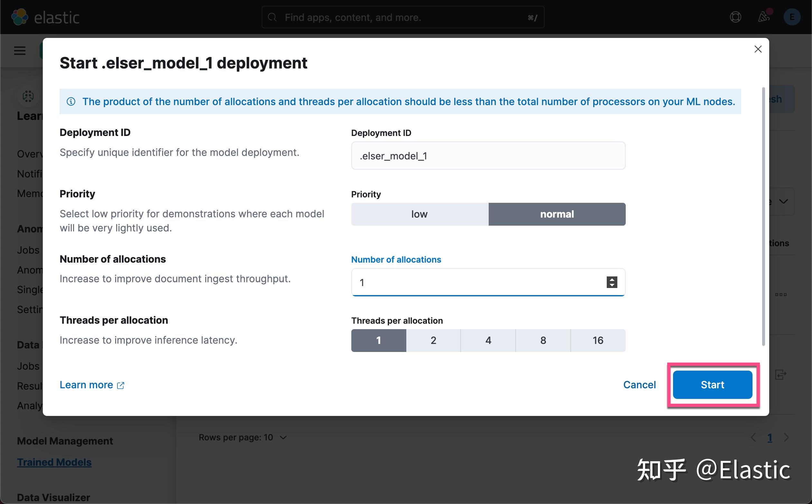The image size is (812, 504).
Task: Go to next results page chevron
Action: coord(786,437)
